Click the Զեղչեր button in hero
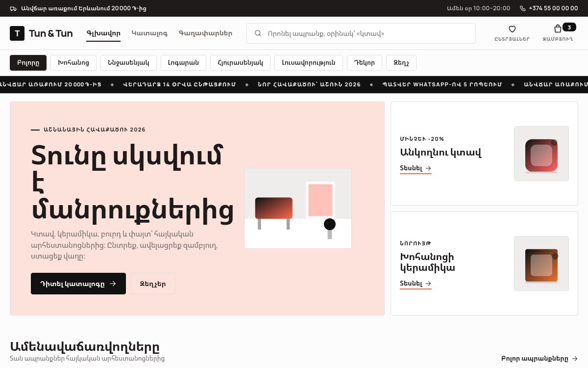Screen dimensions: 588x368 (x=153, y=284)
